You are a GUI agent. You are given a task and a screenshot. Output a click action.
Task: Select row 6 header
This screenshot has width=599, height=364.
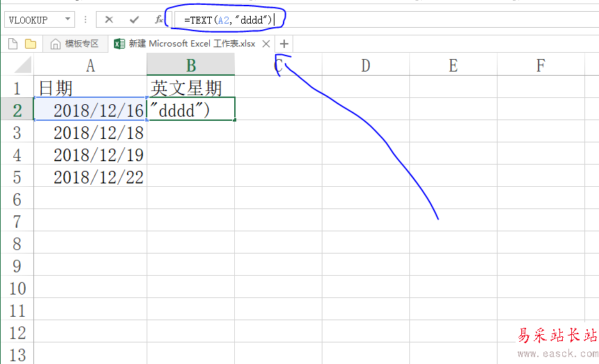pyautogui.click(x=17, y=199)
